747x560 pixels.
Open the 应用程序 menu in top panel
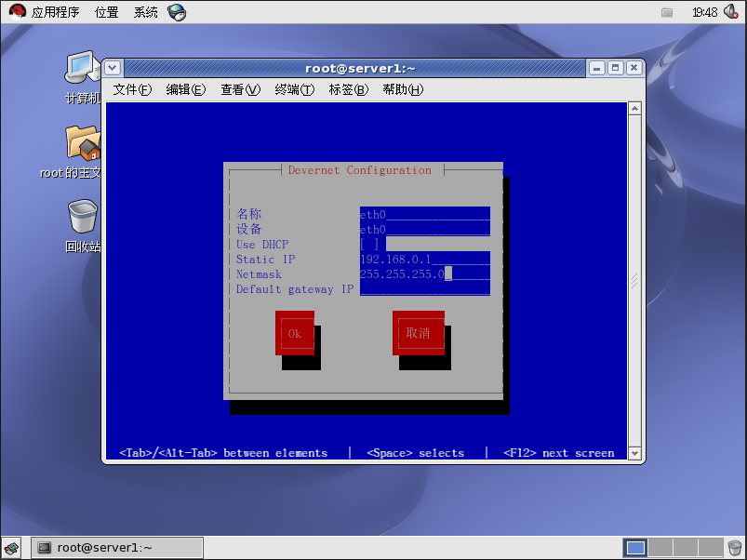click(x=55, y=12)
